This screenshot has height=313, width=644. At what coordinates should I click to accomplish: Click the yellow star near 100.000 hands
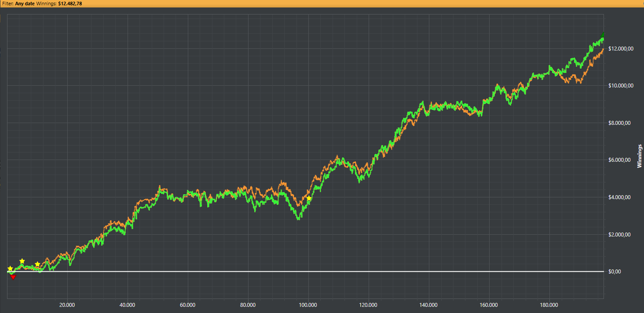309,199
